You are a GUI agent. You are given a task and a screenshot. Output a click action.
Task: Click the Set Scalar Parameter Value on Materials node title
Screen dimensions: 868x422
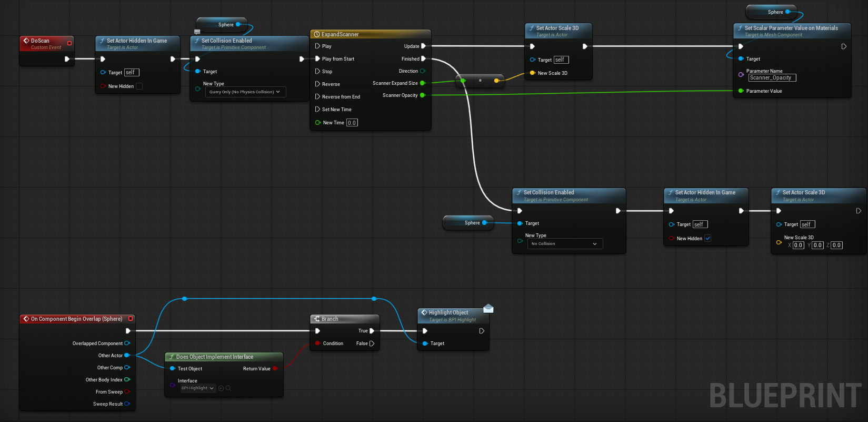(791, 28)
